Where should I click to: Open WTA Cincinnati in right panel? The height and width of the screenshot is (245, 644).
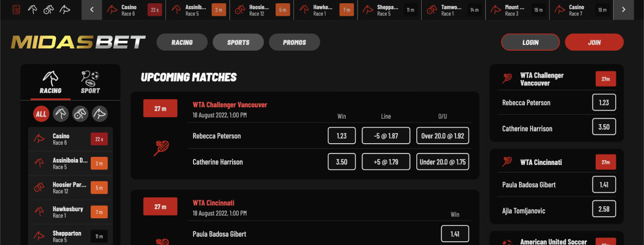(x=541, y=162)
